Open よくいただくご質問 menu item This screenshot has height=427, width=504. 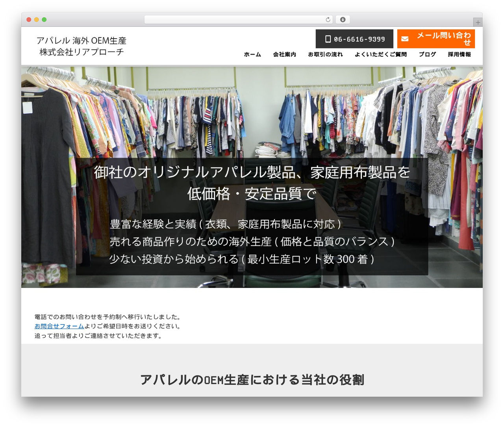tap(381, 54)
